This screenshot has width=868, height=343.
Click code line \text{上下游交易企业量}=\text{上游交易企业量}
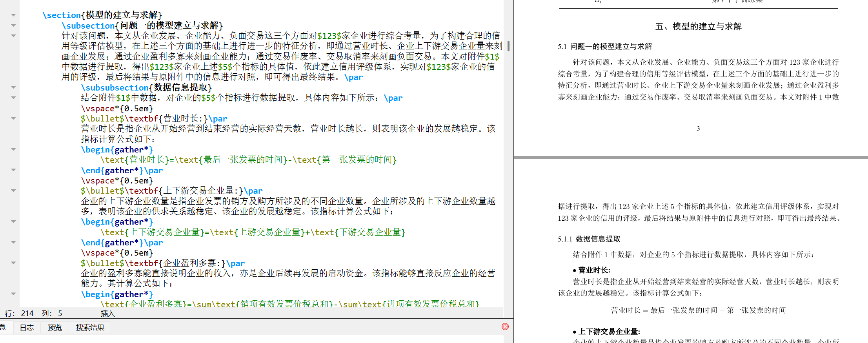(x=253, y=232)
